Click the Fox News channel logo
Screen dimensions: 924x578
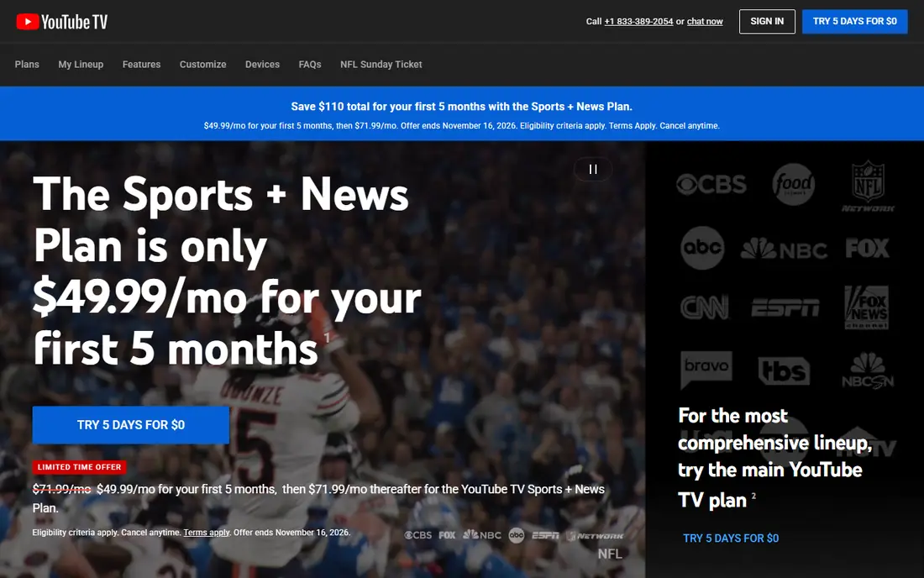[866, 307]
